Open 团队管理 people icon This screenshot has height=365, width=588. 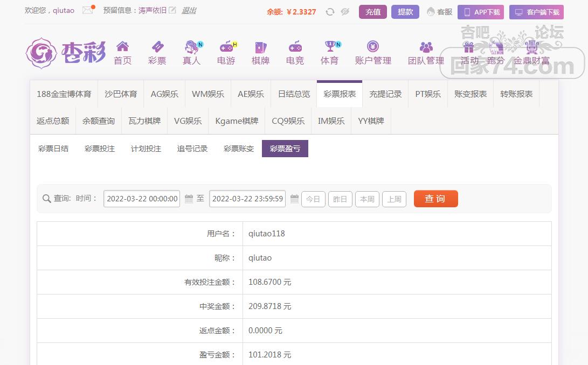[x=426, y=47]
